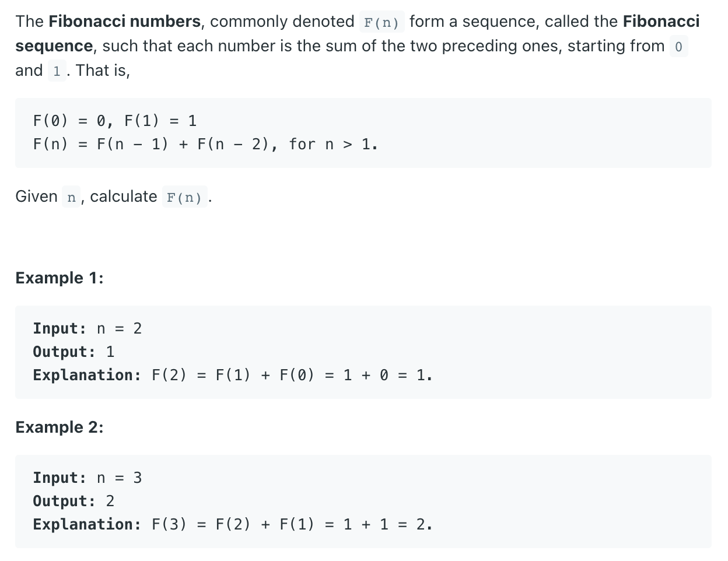The width and height of the screenshot is (728, 561).
Task: Click the 'Output: 2' line
Action: point(73,501)
